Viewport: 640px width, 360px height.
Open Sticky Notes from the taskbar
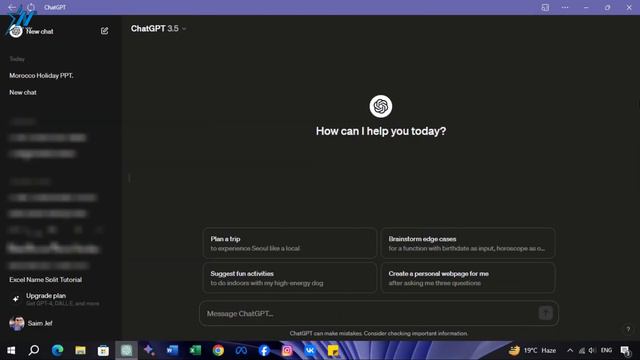pos(333,350)
